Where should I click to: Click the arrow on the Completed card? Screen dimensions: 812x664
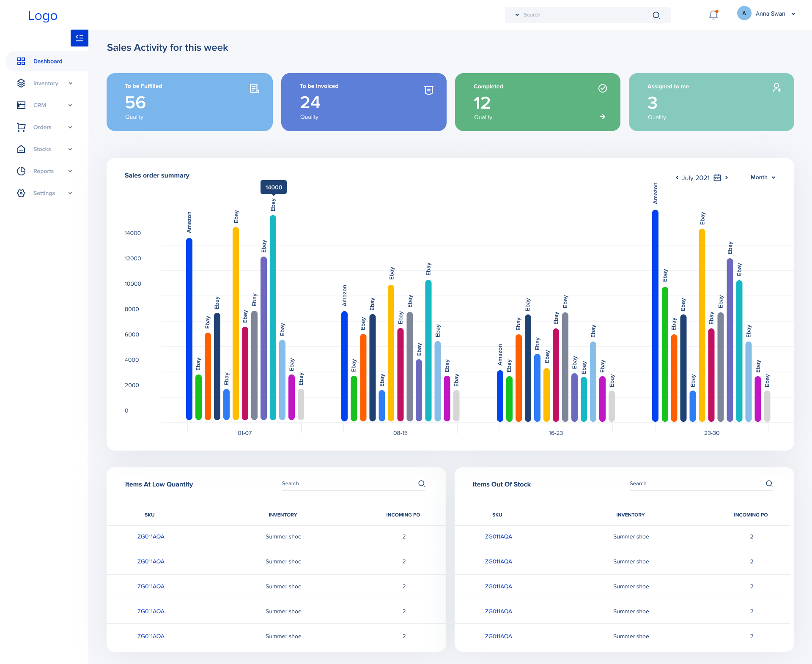pyautogui.click(x=603, y=117)
